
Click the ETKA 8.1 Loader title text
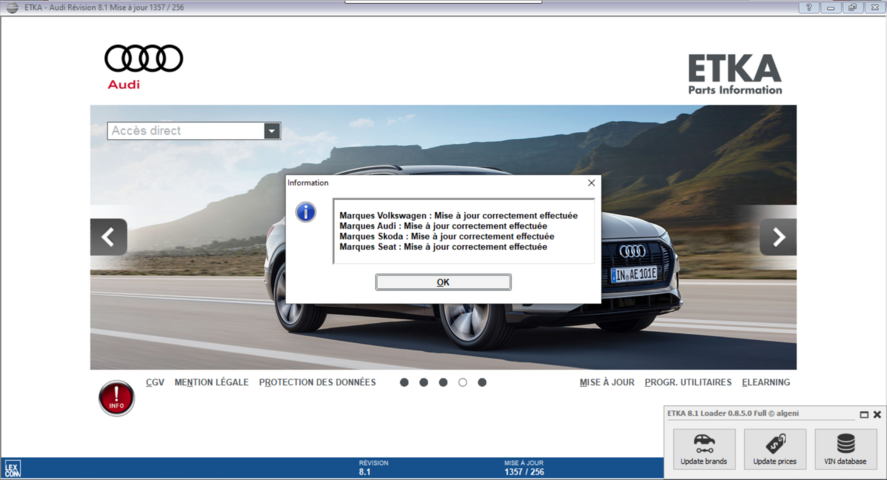pos(733,413)
